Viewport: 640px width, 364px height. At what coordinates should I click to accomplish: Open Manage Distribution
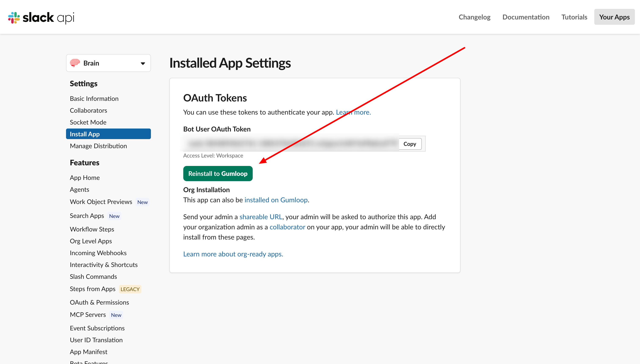(x=98, y=146)
